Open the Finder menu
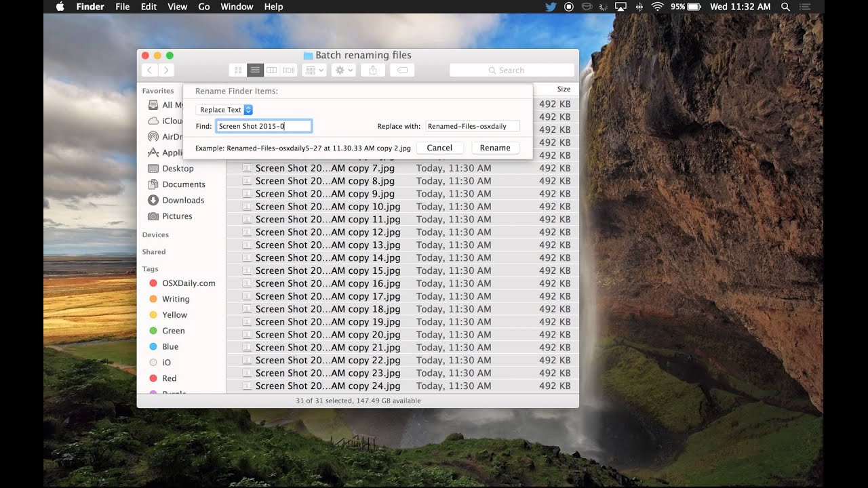This screenshot has width=868, height=488. 90,7
